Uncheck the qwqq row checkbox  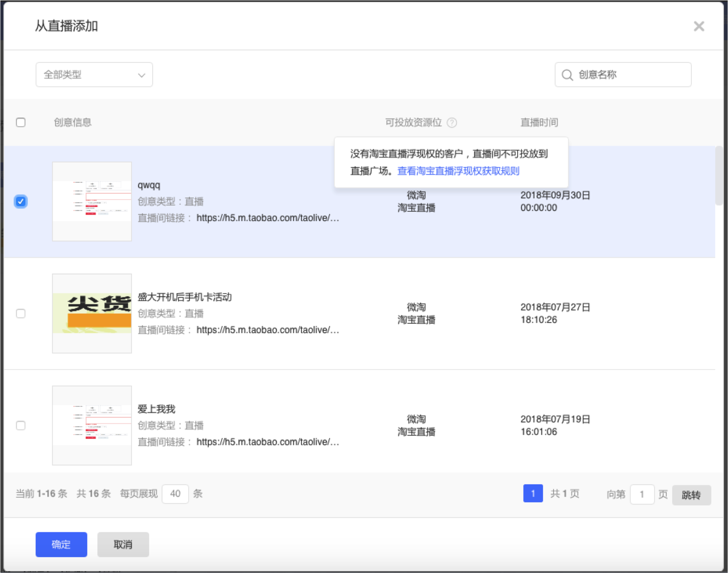point(21,202)
